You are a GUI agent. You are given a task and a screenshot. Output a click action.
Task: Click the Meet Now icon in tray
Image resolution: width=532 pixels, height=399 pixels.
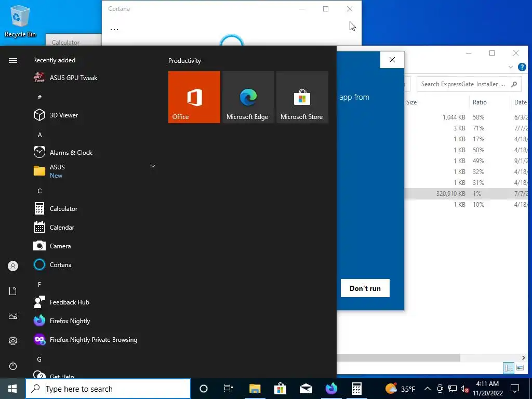coord(440,389)
